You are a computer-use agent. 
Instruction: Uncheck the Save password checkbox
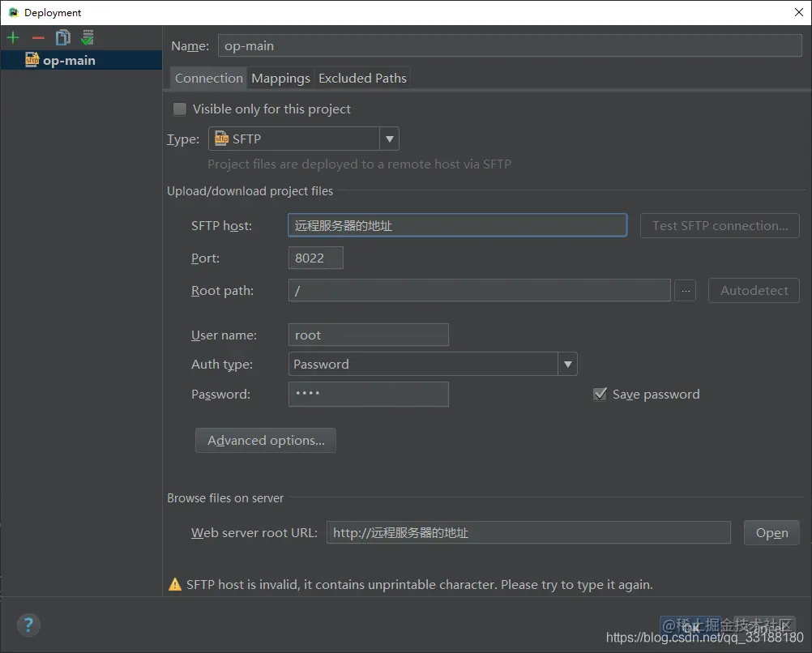(600, 394)
